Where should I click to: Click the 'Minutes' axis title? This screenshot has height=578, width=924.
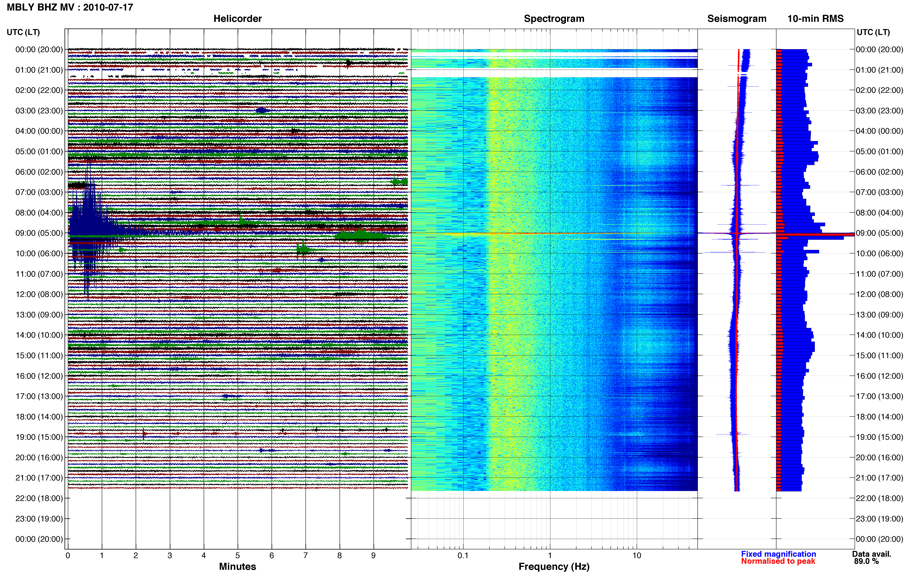238,566
